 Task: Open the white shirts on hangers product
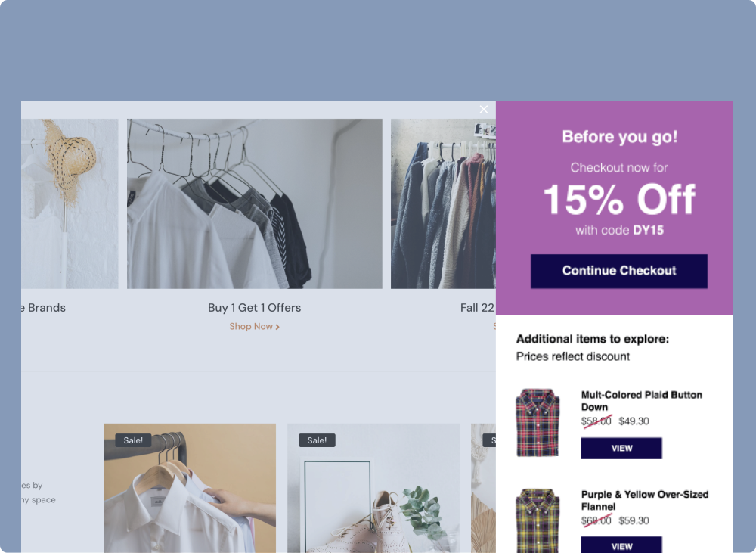click(190, 489)
